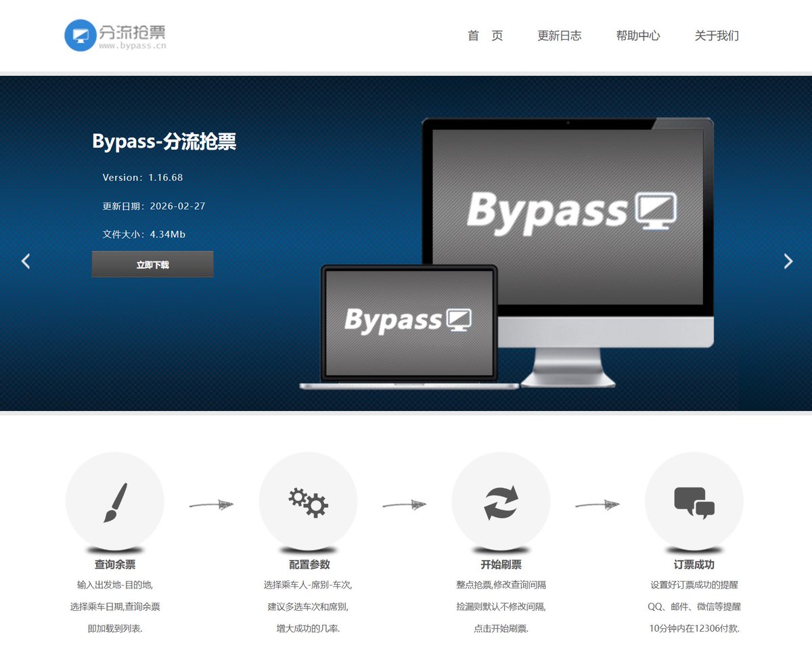Click the text 建议多选车次和席别,
The width and height of the screenshot is (812, 652).
308,607
